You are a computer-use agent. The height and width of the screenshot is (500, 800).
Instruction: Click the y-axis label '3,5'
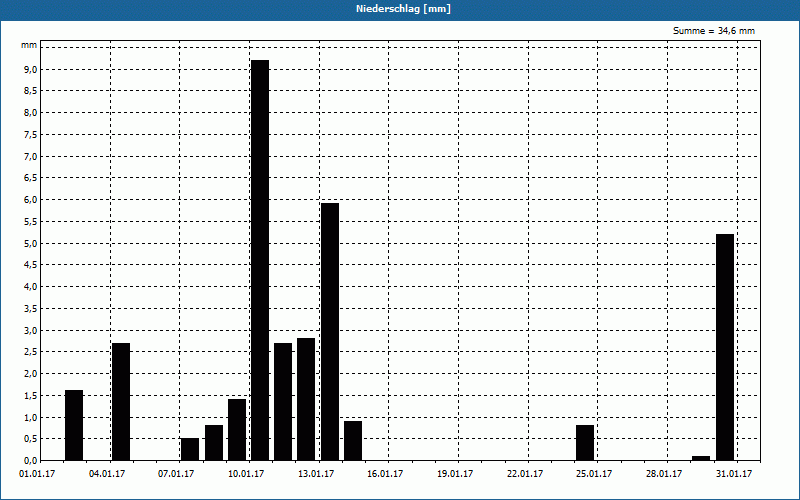tap(31, 309)
